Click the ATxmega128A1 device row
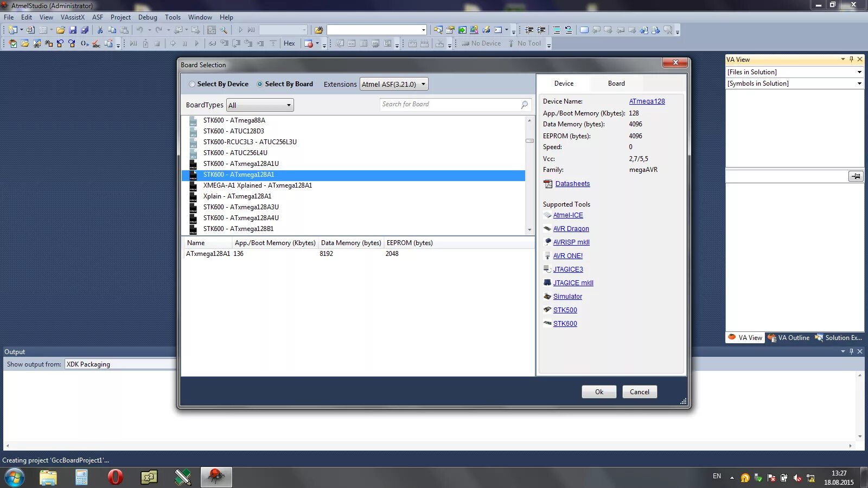This screenshot has width=868, height=488. (358, 254)
